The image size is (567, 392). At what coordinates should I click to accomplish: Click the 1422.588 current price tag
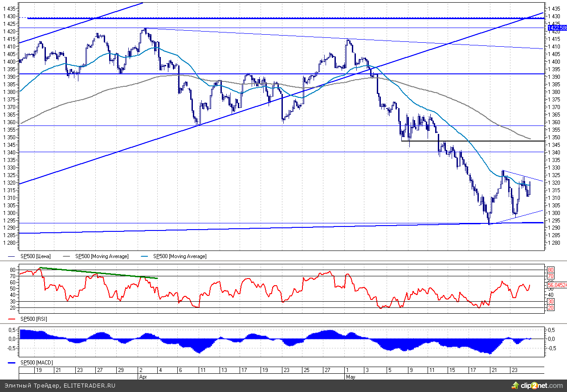tap(556, 28)
